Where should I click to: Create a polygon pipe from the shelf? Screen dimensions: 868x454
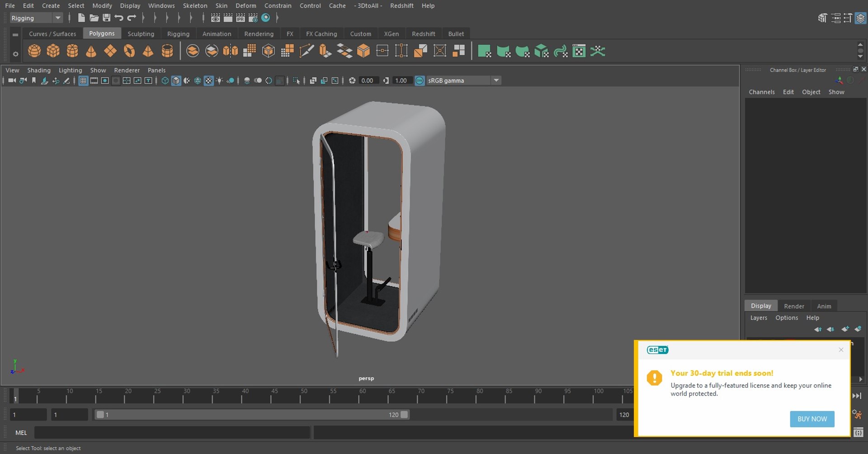tap(167, 51)
